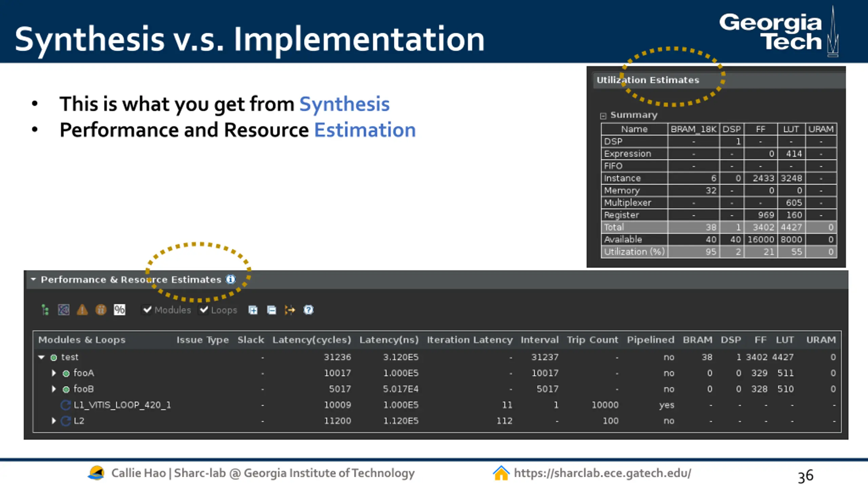Viewport: 868px width, 488px height.
Task: Click the Expression row label
Action: pyautogui.click(x=628, y=154)
